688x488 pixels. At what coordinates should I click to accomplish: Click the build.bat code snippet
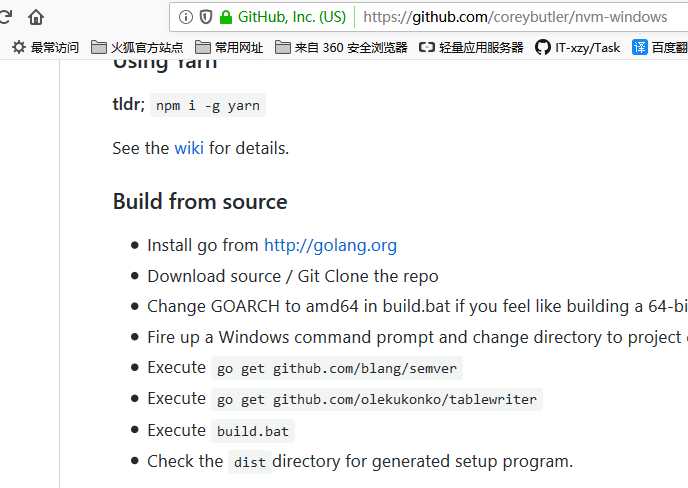point(253,431)
